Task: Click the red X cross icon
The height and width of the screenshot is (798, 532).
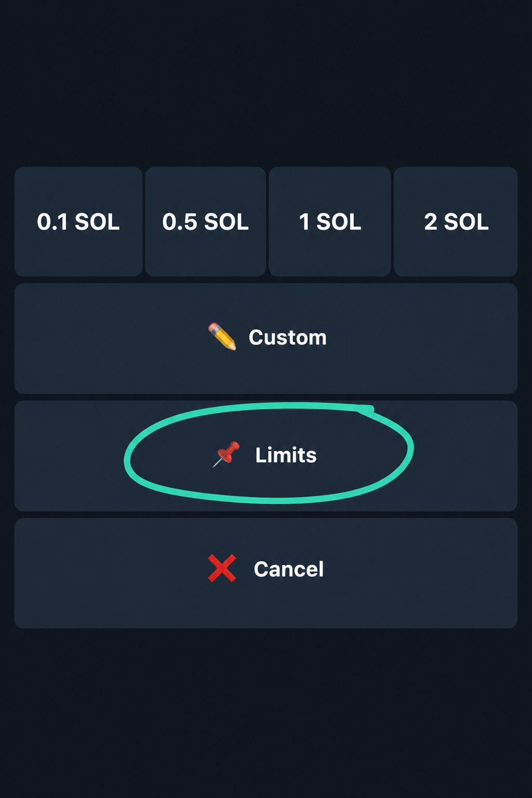Action: click(222, 568)
